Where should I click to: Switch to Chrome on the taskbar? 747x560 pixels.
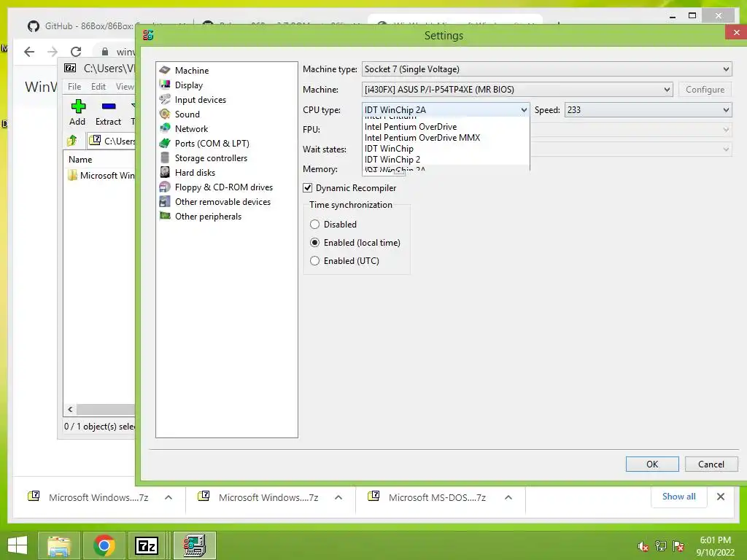[x=104, y=545]
